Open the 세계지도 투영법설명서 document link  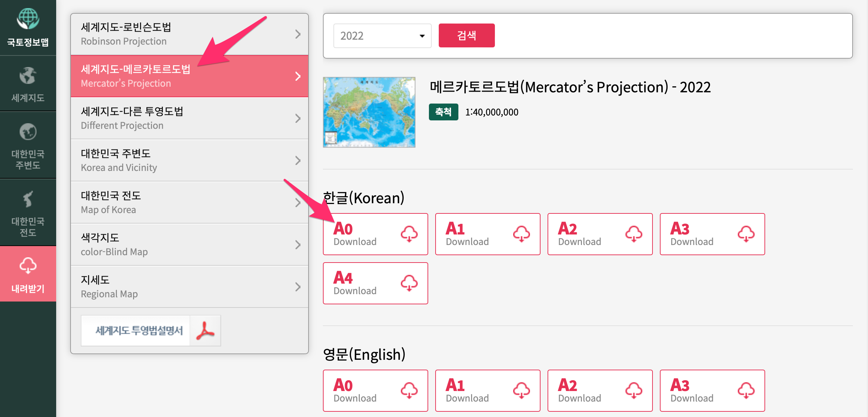[139, 331]
